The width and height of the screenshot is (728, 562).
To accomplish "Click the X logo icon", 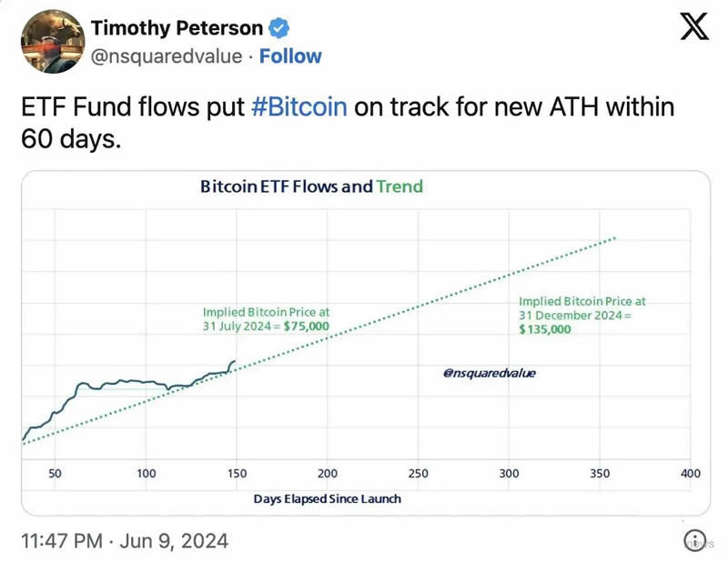I will pos(694,26).
